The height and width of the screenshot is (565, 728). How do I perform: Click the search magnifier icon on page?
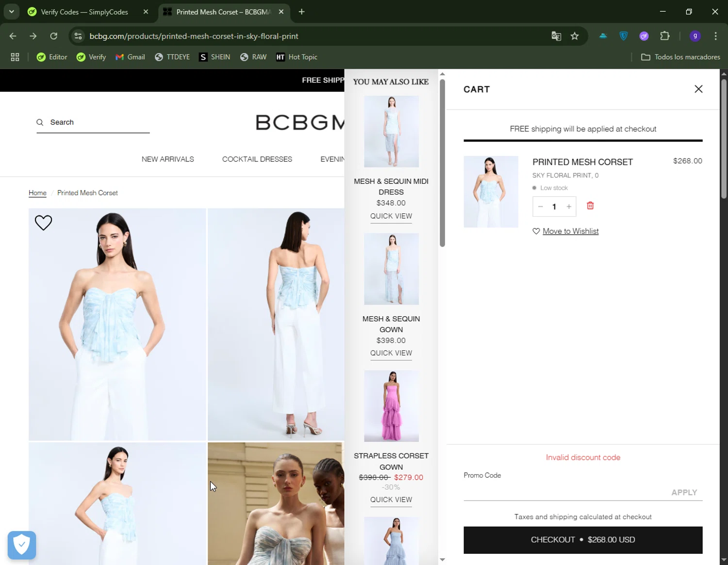point(40,122)
